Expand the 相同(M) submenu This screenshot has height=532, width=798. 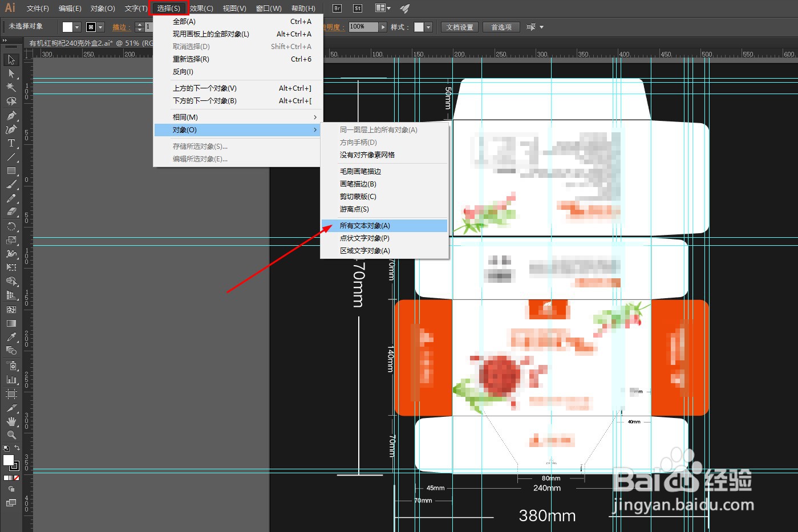click(238, 117)
